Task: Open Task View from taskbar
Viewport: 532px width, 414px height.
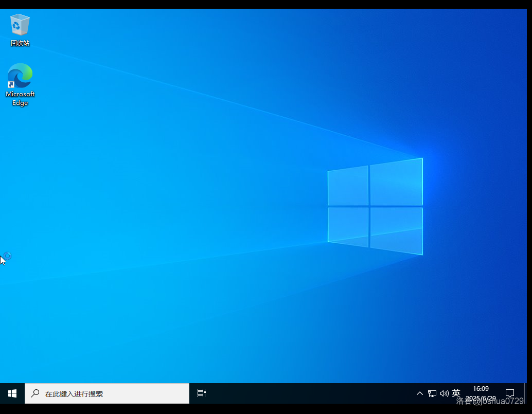Action: coord(202,393)
